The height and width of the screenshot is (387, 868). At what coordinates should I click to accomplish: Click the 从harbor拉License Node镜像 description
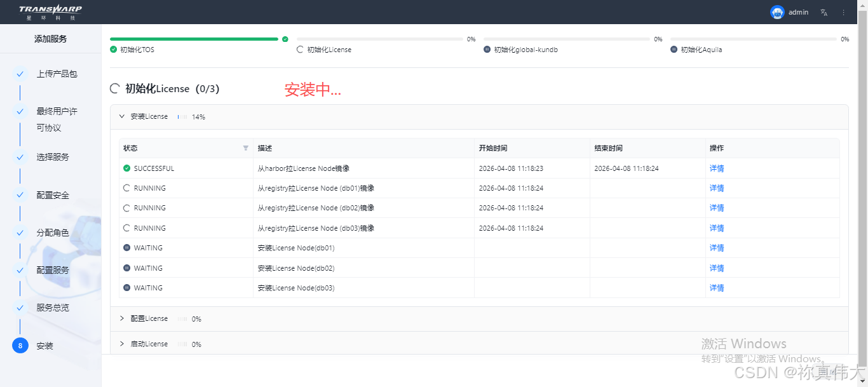click(304, 168)
